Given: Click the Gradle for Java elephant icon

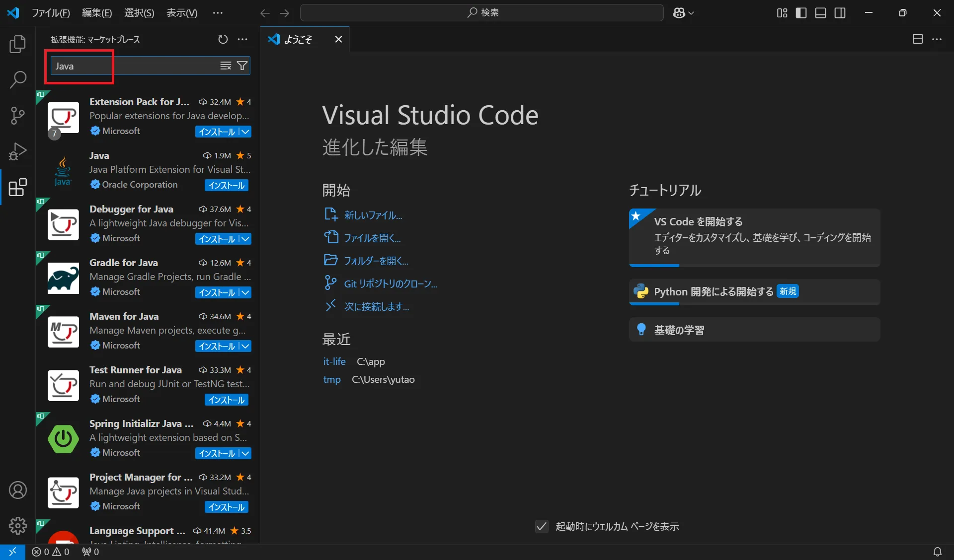Looking at the screenshot, I should pos(63,279).
